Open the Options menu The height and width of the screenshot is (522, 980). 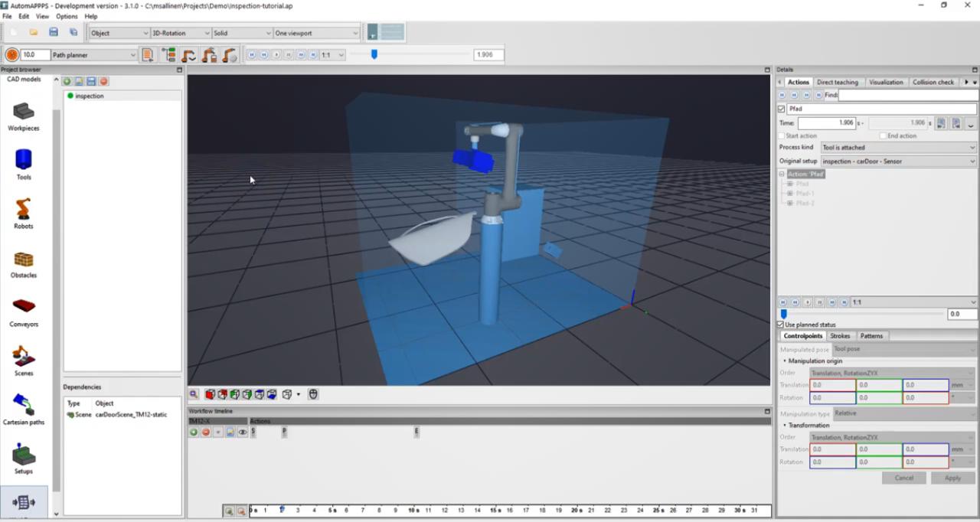point(67,16)
